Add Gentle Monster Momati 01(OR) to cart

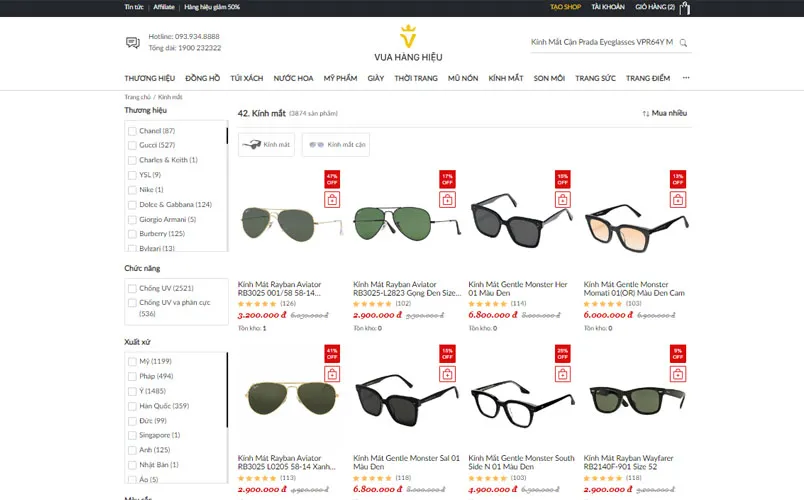tap(678, 199)
